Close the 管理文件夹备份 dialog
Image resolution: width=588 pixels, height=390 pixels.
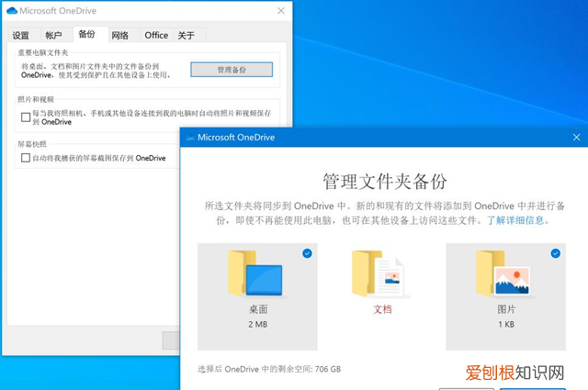click(576, 138)
